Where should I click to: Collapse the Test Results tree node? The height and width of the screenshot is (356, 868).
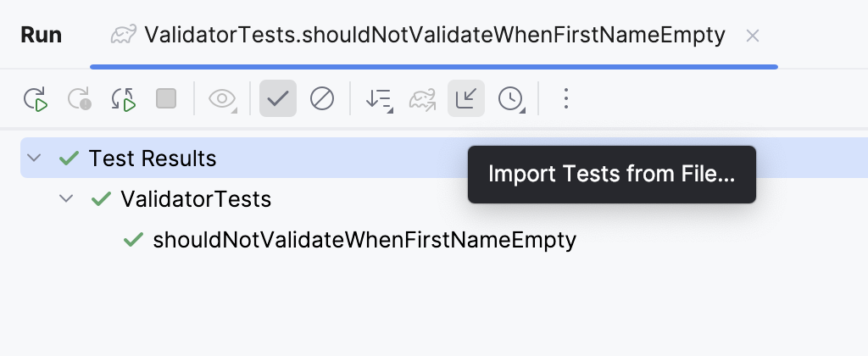point(34,159)
